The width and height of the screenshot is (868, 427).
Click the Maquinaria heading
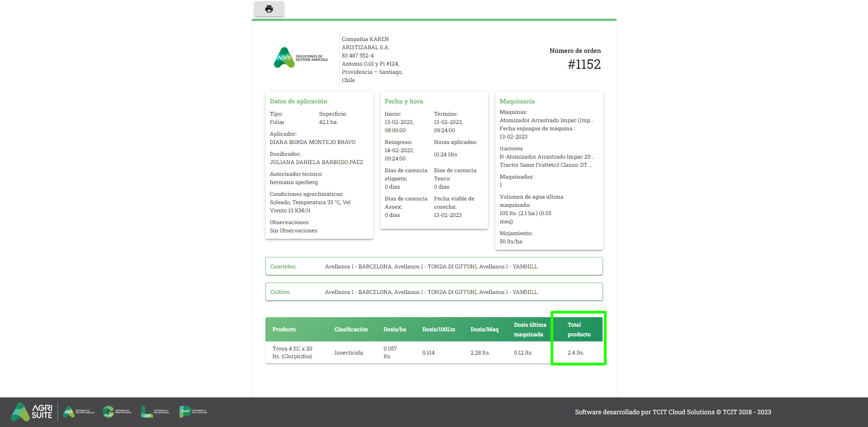pyautogui.click(x=517, y=101)
